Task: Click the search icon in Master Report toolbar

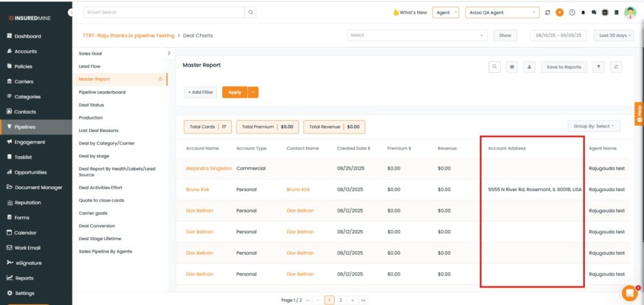Action: tap(495, 67)
